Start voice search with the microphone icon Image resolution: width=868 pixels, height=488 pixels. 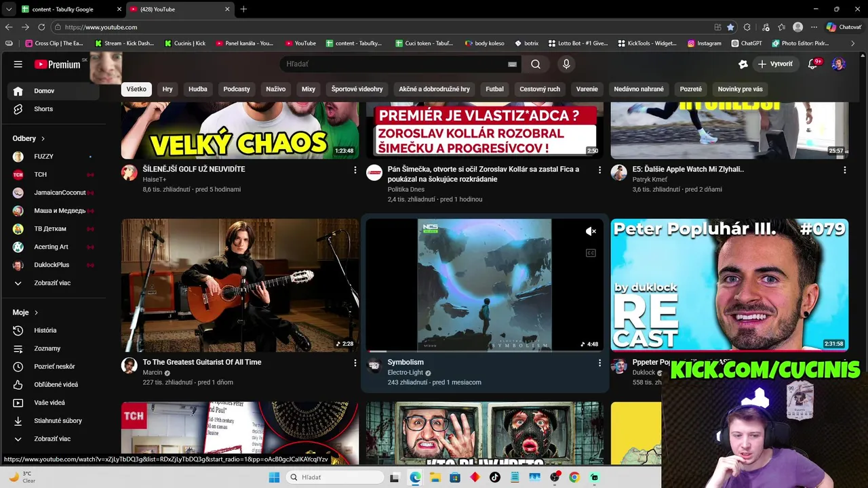coord(566,64)
